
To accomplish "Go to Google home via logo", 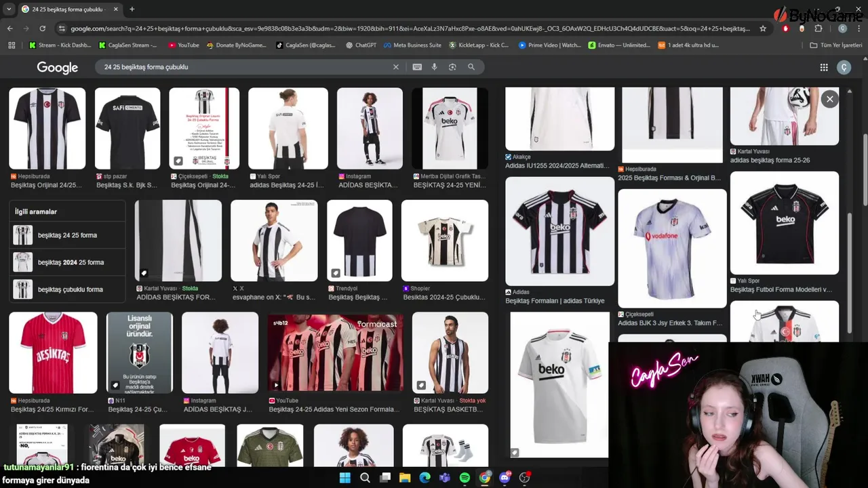I will [x=58, y=67].
